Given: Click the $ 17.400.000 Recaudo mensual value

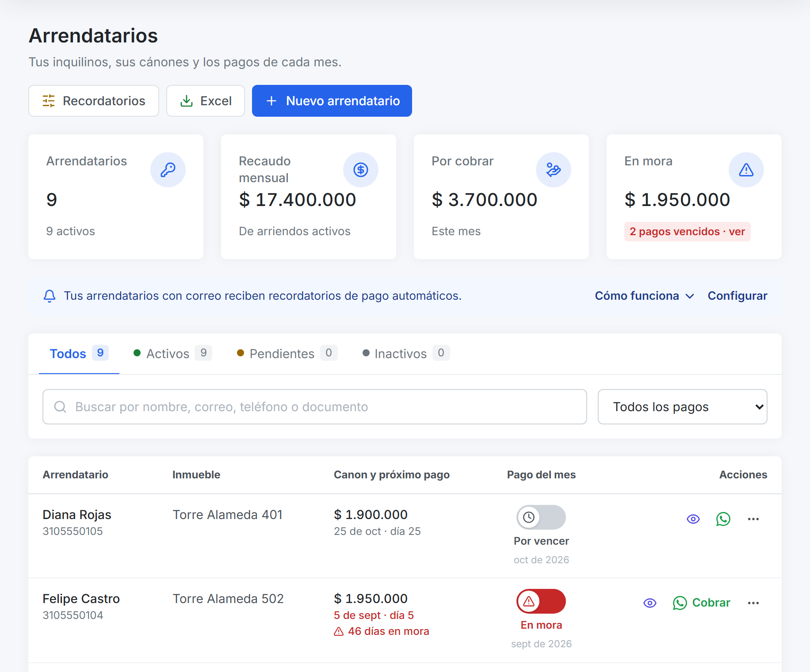Looking at the screenshot, I should coord(298,200).
